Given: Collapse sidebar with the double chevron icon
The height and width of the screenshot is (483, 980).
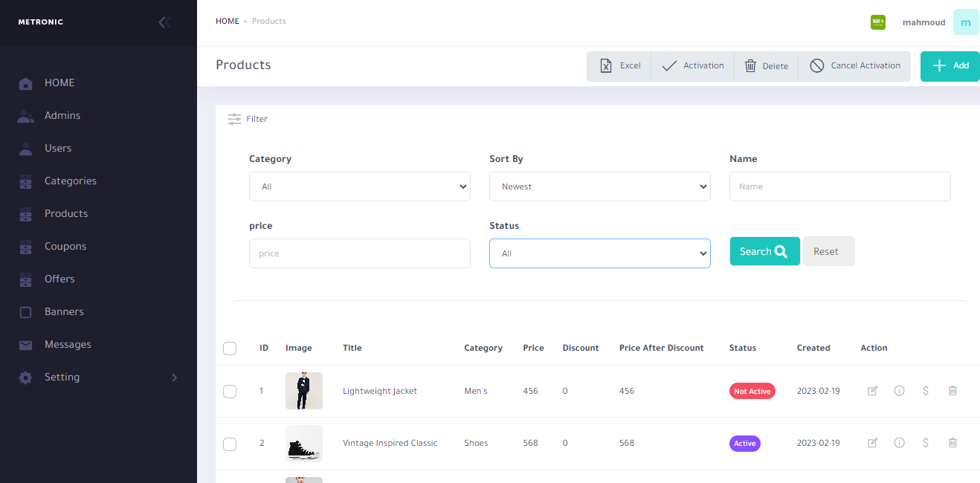Looking at the screenshot, I should pyautogui.click(x=164, y=22).
